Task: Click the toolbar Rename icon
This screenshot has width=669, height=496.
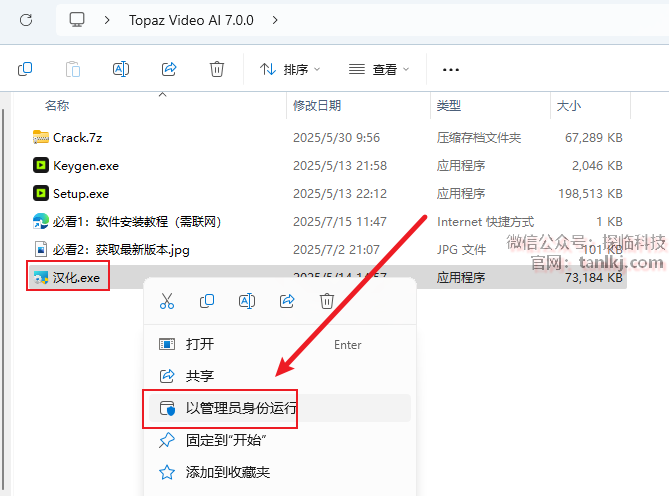Action: tap(121, 69)
